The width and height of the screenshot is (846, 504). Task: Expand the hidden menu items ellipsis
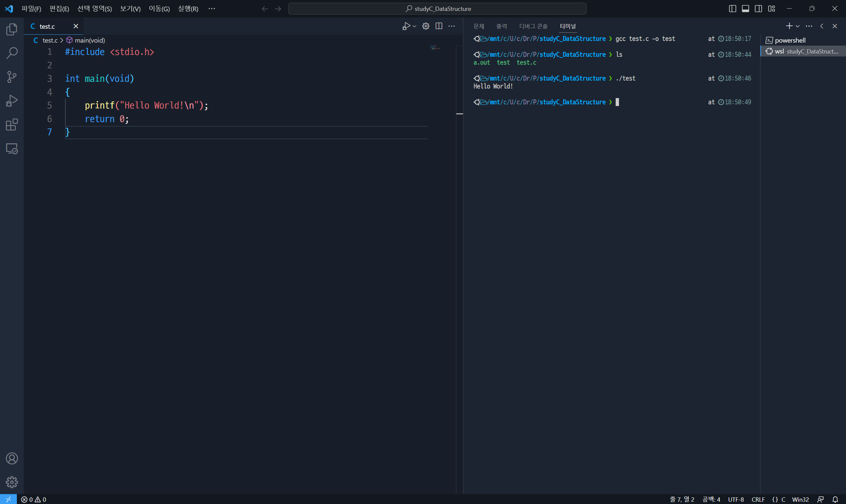coord(212,9)
